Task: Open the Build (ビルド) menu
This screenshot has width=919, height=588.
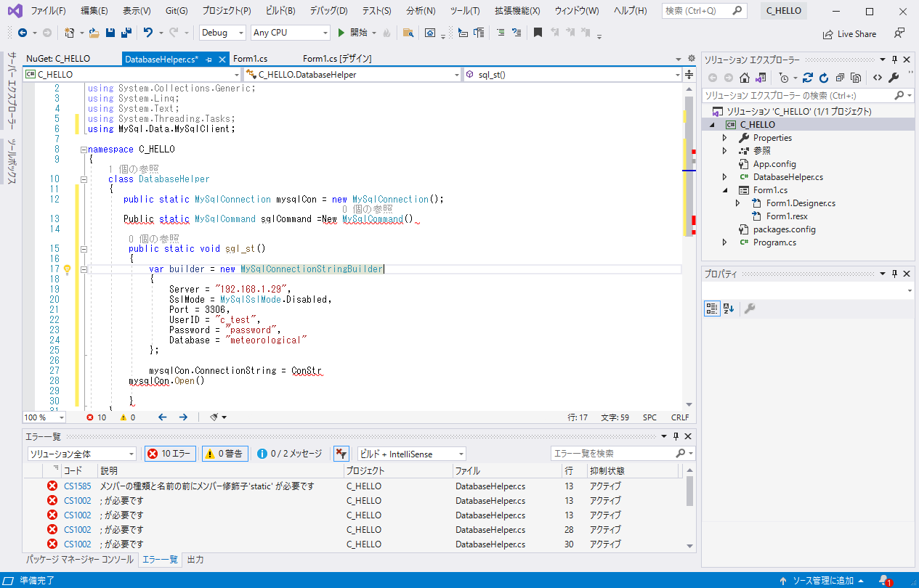Action: (280, 11)
